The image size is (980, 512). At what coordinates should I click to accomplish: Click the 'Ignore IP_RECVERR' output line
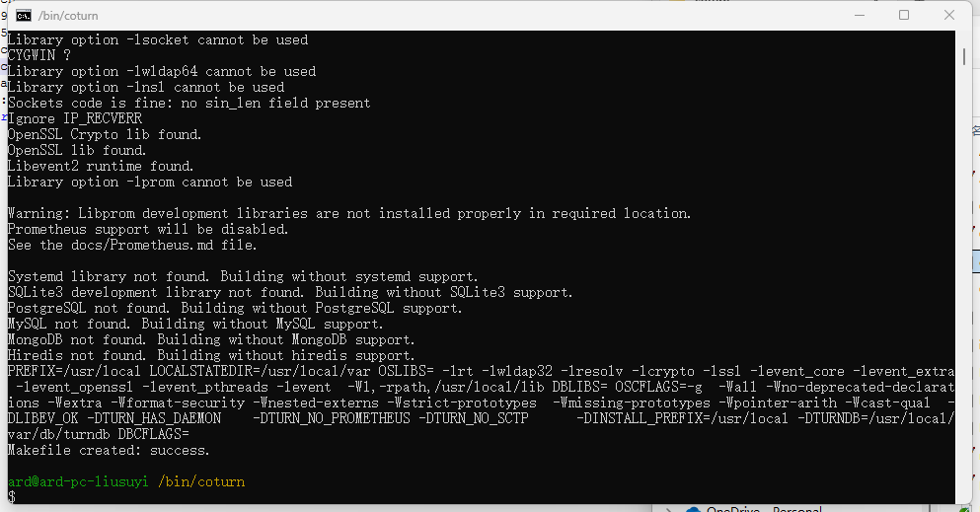click(x=75, y=118)
